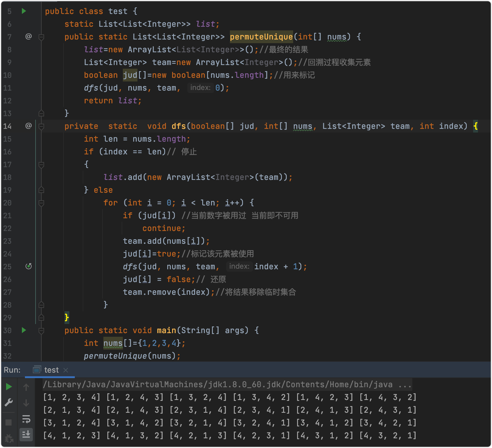Click the java path line in the console
492x448 pixels.
[227, 384]
